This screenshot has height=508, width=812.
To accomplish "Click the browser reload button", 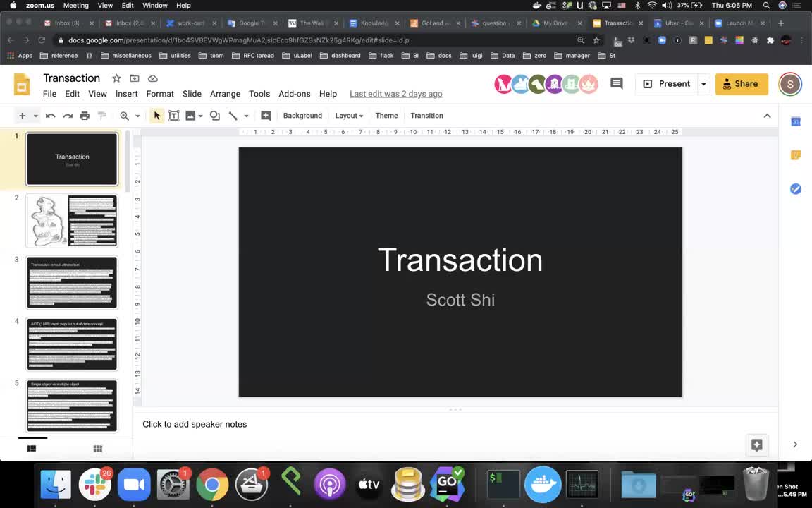I will click(x=42, y=40).
